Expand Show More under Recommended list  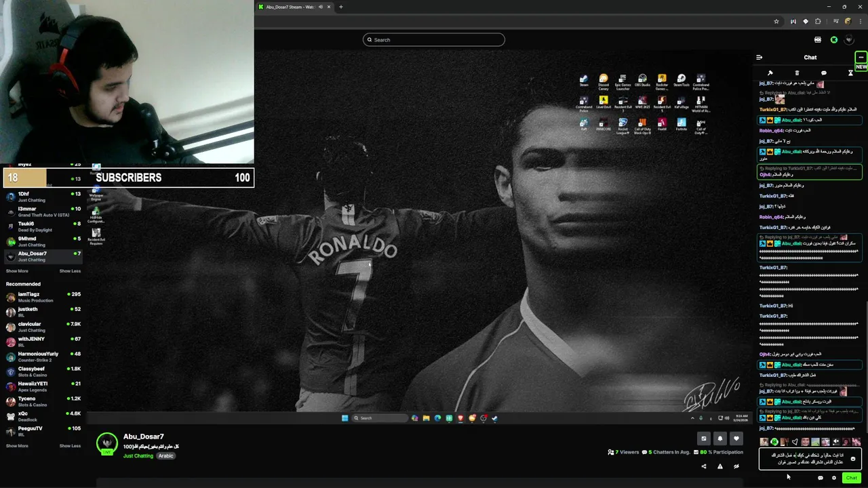(17, 446)
